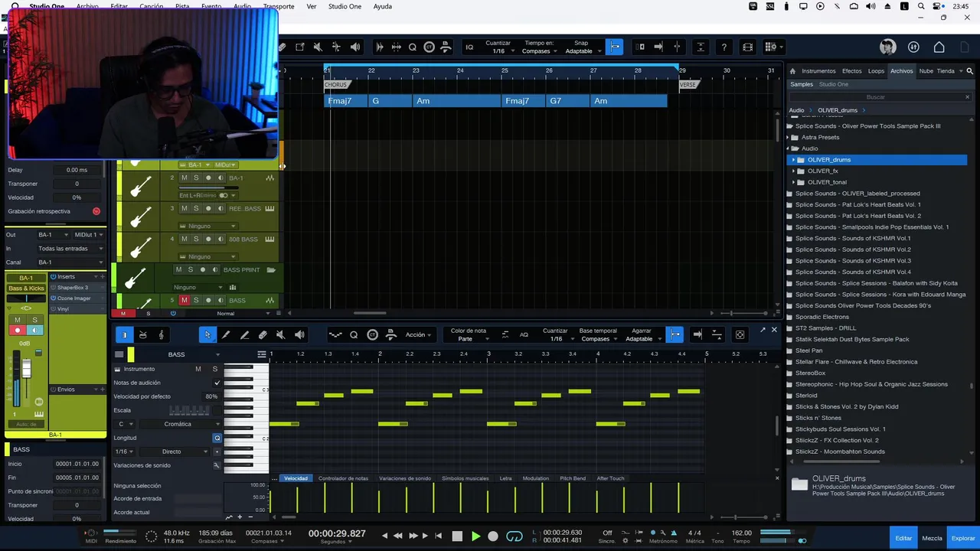980x551 pixels.
Task: Select the mute tool in the editor toolbar
Action: tap(281, 334)
